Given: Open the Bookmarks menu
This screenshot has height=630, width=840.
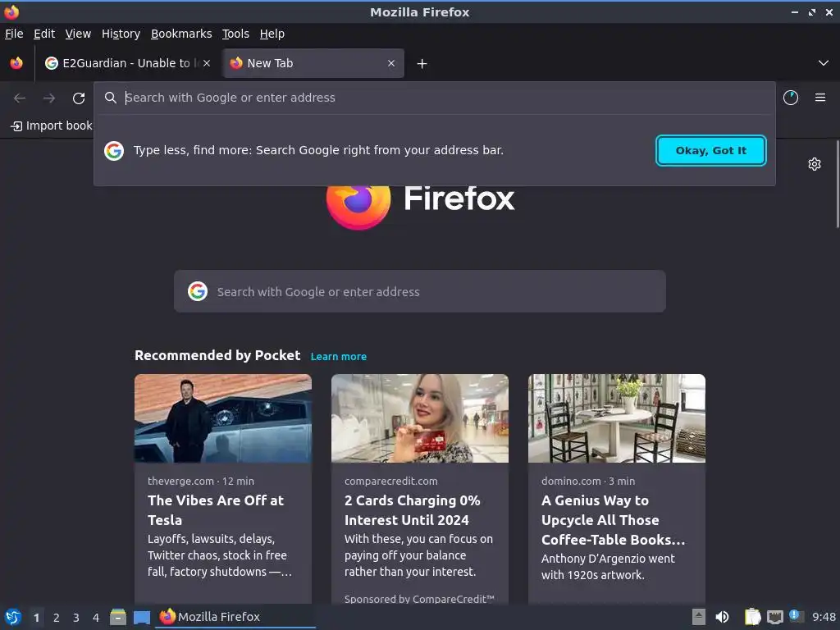Looking at the screenshot, I should [x=181, y=34].
